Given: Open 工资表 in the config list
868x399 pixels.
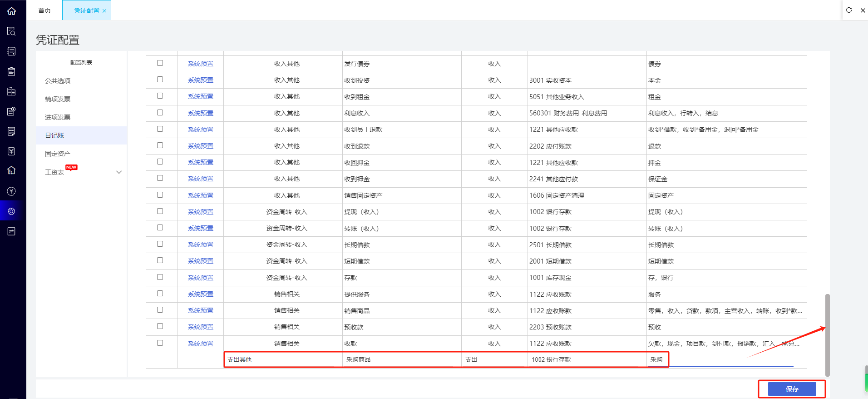Looking at the screenshot, I should pyautogui.click(x=54, y=172).
